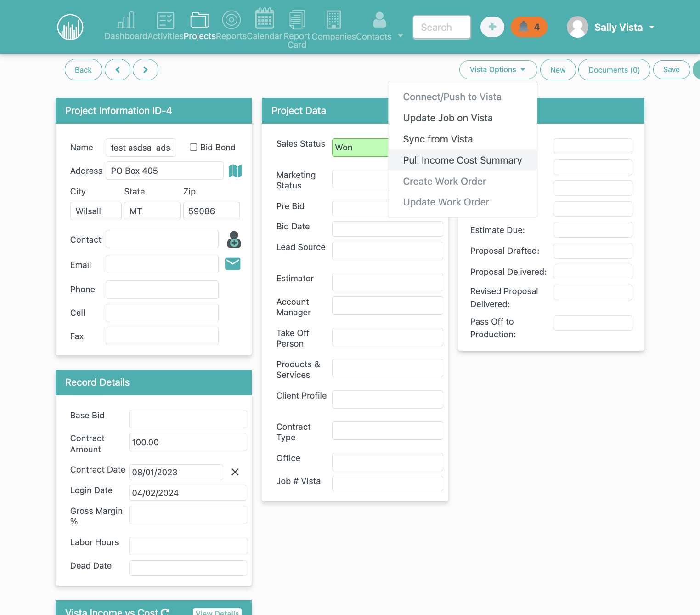Screen dimensions: 700x615
Task: Click the Estimate Due date field
Action: pyautogui.click(x=593, y=230)
